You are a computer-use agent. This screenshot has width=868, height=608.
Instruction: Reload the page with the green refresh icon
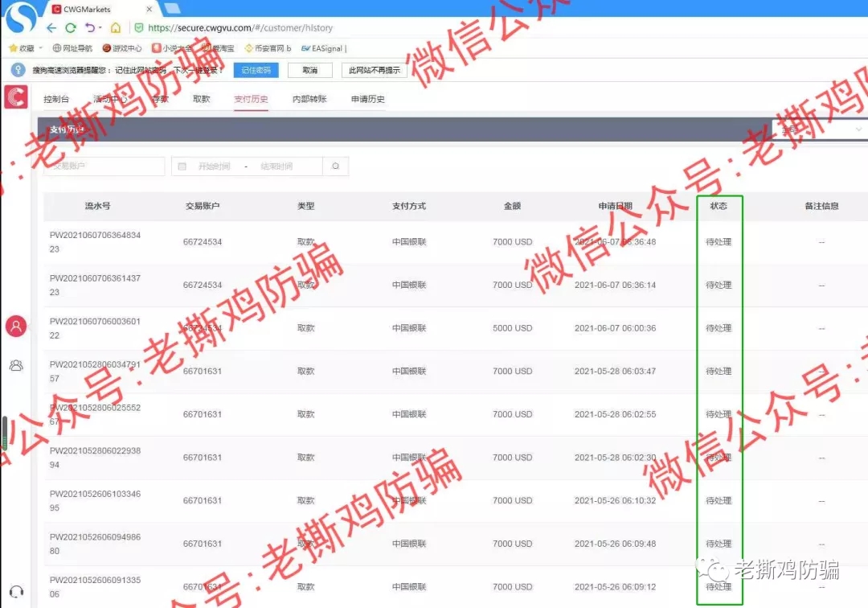pyautogui.click(x=70, y=27)
